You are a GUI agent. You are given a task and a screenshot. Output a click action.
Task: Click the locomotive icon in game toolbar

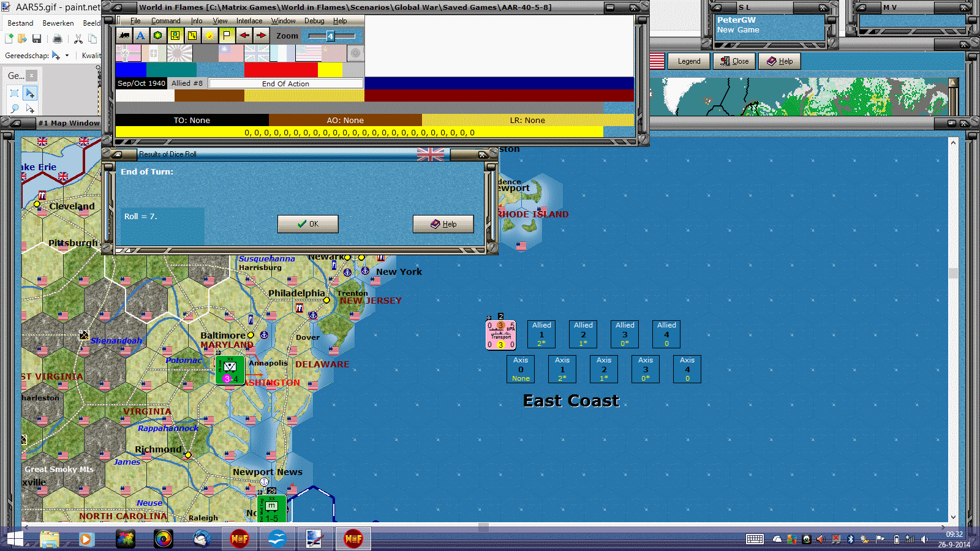click(124, 36)
